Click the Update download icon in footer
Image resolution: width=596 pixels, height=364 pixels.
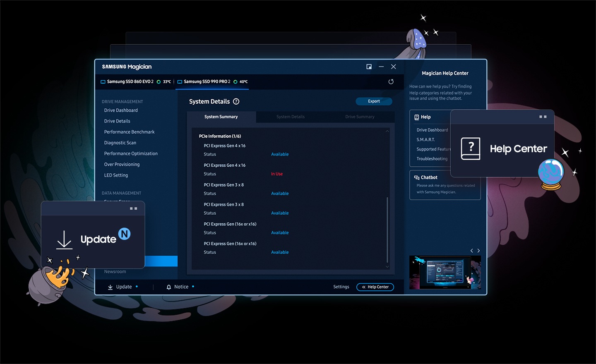click(x=111, y=287)
